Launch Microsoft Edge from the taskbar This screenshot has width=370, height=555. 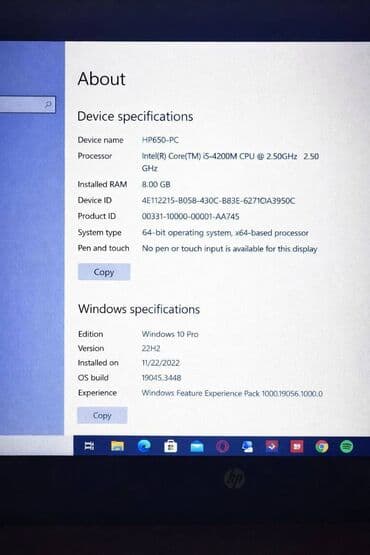pos(144,446)
